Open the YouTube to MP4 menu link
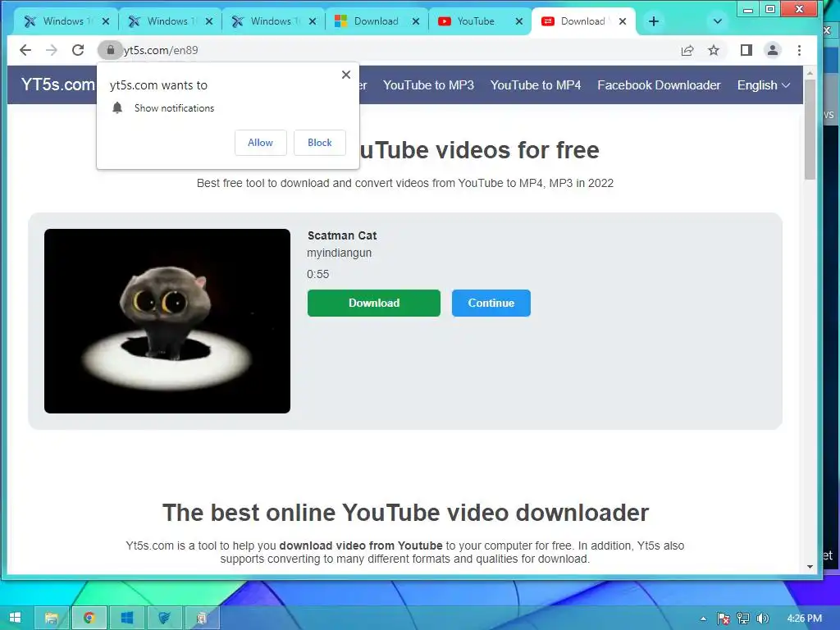 536,85
